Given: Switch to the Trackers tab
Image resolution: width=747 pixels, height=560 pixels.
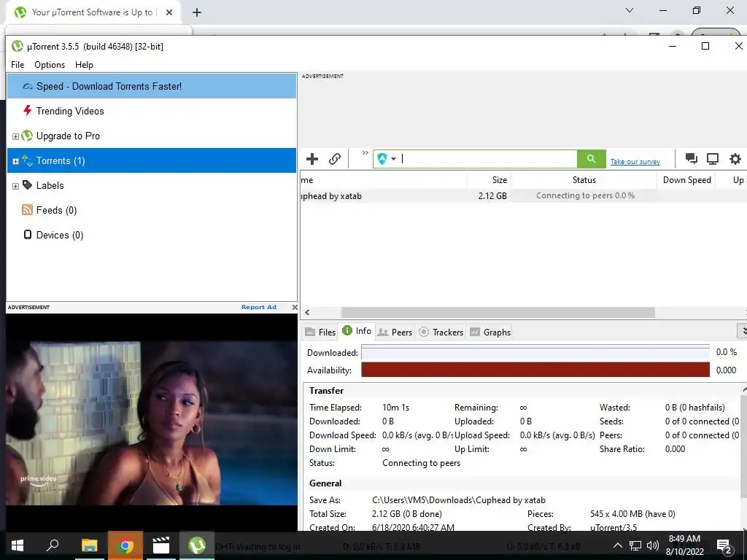Looking at the screenshot, I should click(441, 332).
